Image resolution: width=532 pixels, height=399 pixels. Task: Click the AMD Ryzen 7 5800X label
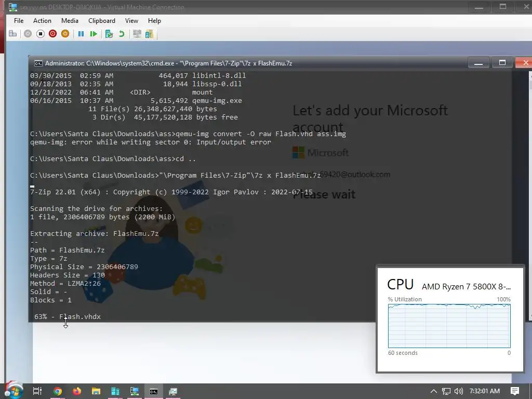466,287
